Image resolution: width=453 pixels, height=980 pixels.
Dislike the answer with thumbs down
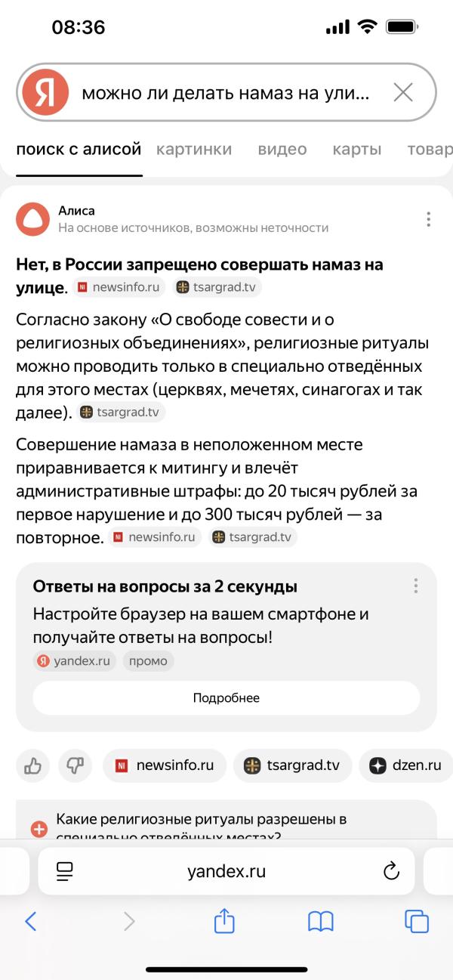click(x=75, y=765)
